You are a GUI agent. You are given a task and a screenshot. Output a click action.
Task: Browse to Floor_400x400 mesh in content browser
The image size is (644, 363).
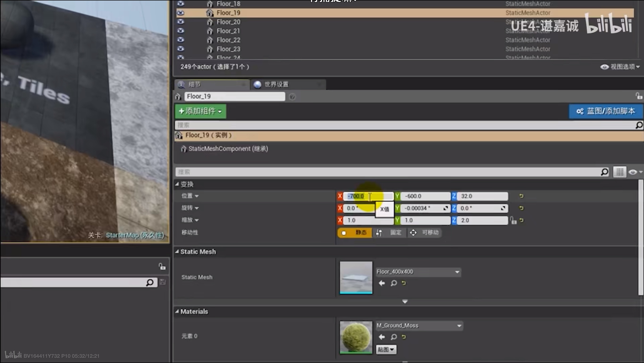pyautogui.click(x=393, y=283)
